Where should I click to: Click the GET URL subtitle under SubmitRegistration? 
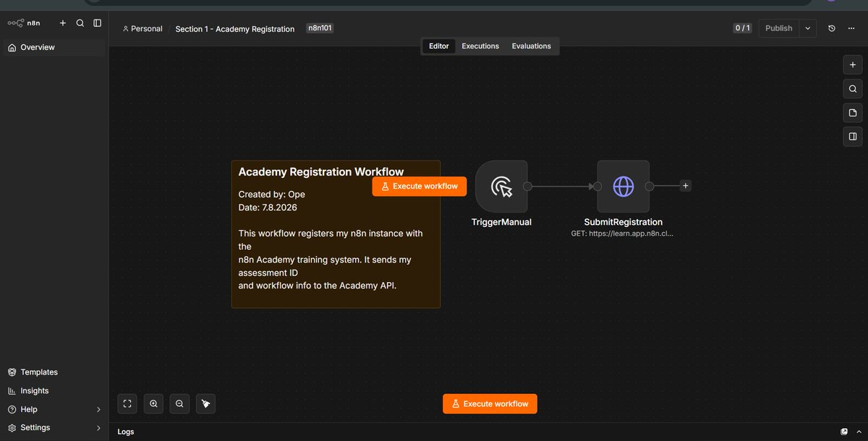pos(623,234)
